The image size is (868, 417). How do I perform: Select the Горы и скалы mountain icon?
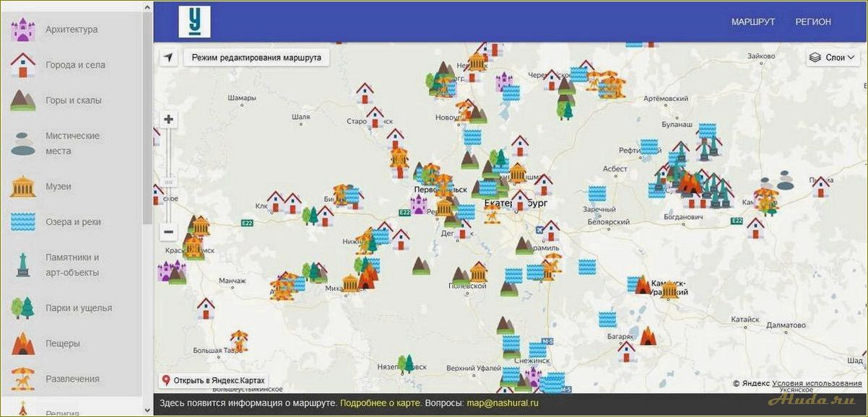pyautogui.click(x=23, y=100)
